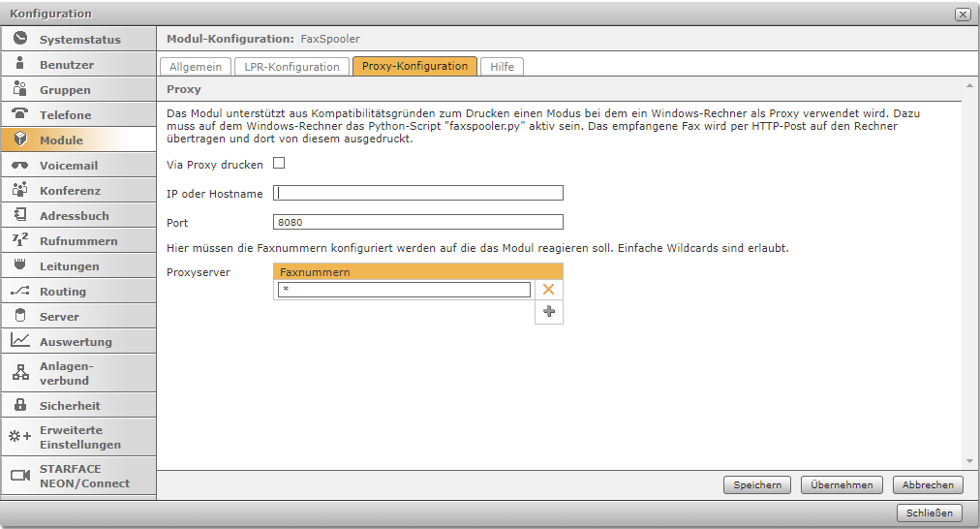Screen dimensions: 980x529
Task: Add a new fax number with plus icon
Action: 548,311
